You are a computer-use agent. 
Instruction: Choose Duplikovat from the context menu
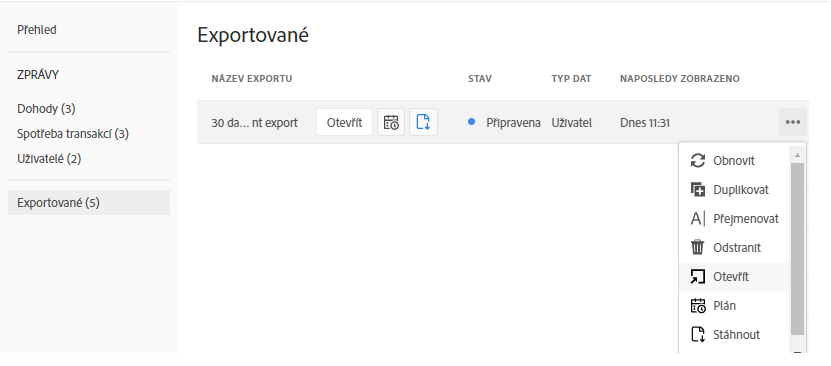coord(734,190)
